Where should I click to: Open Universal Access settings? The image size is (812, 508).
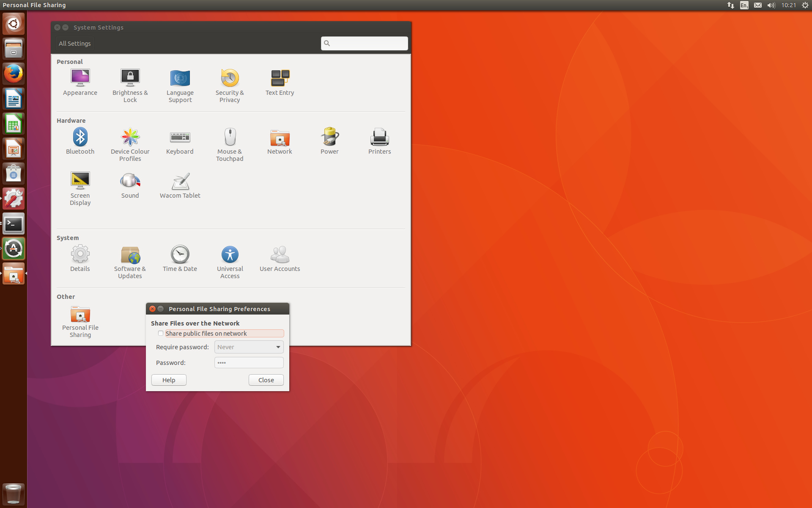[230, 255]
